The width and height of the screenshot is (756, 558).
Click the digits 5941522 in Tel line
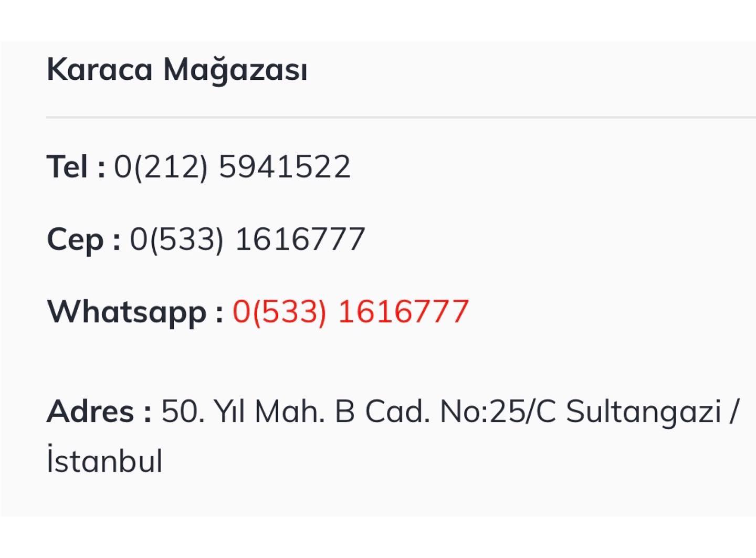tap(285, 166)
